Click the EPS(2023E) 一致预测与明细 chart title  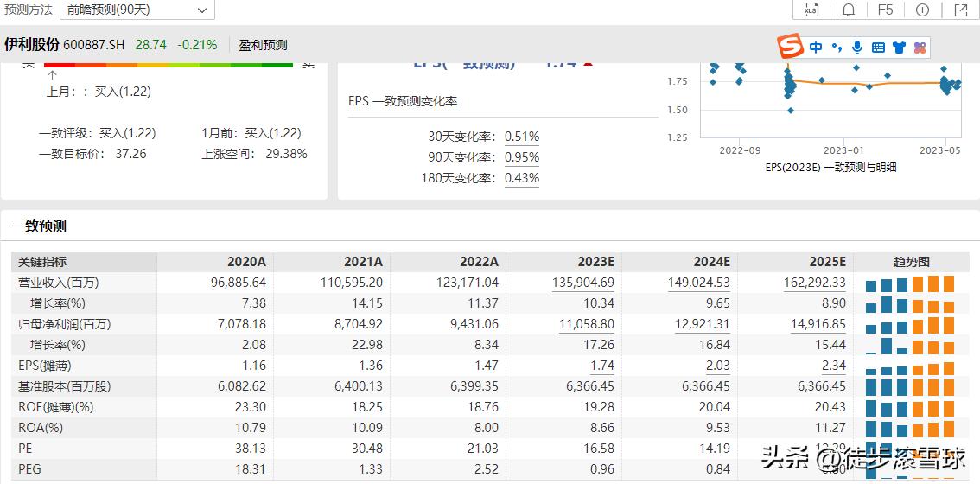coord(830,168)
